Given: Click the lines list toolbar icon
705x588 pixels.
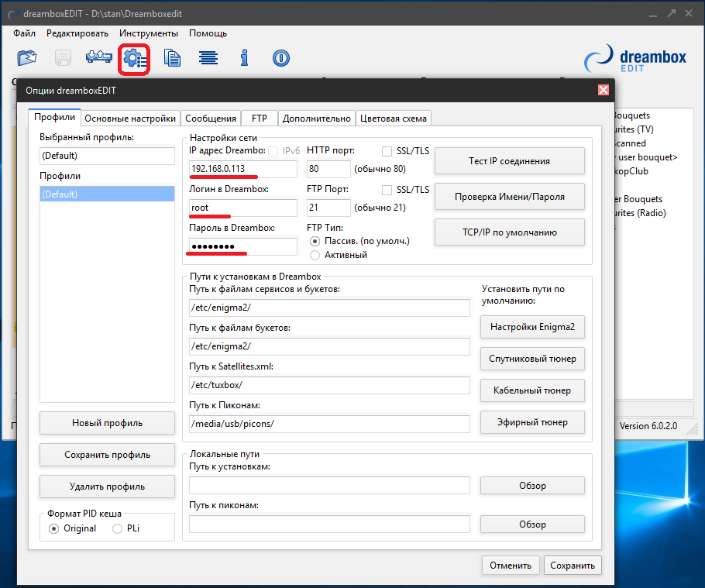Looking at the screenshot, I should pyautogui.click(x=208, y=58).
